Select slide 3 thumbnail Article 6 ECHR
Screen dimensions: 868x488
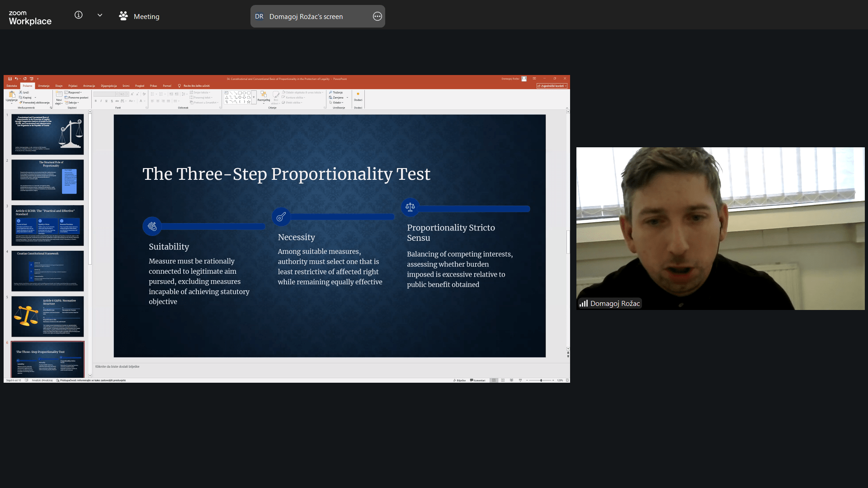[x=47, y=225]
